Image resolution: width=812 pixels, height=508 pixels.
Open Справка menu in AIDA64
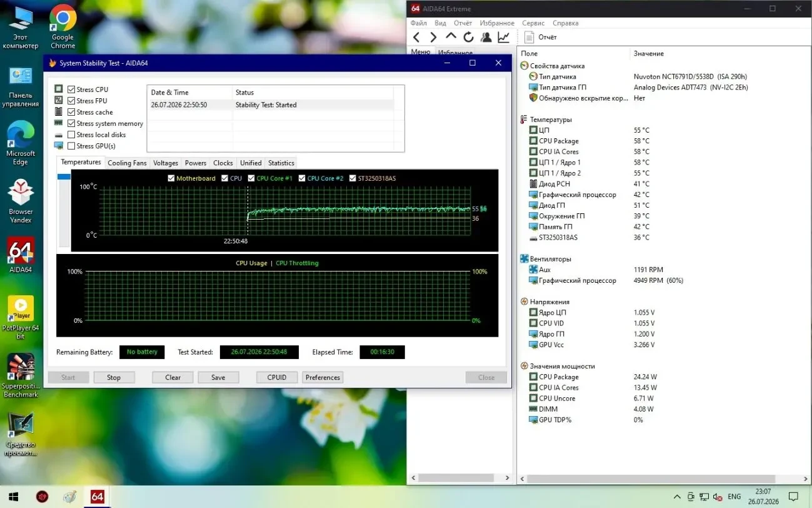[x=566, y=23]
